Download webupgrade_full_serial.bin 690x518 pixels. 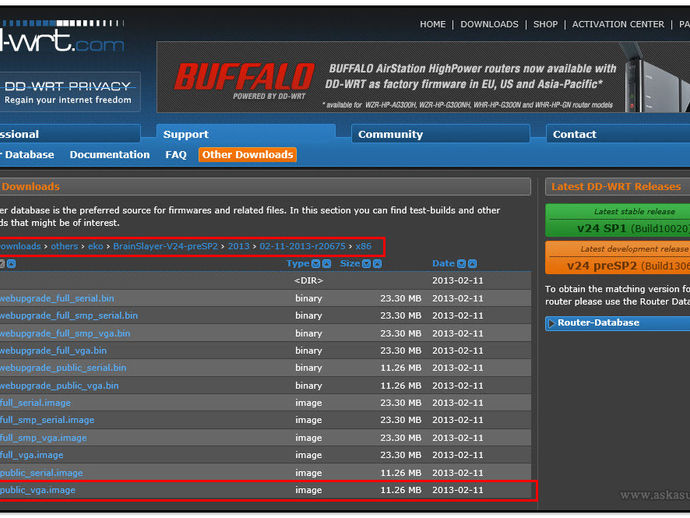pyautogui.click(x=57, y=298)
